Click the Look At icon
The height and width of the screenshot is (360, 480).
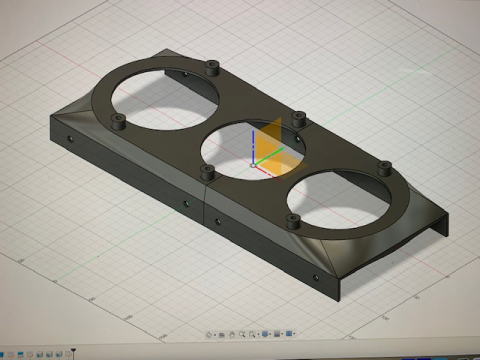[x=221, y=335]
